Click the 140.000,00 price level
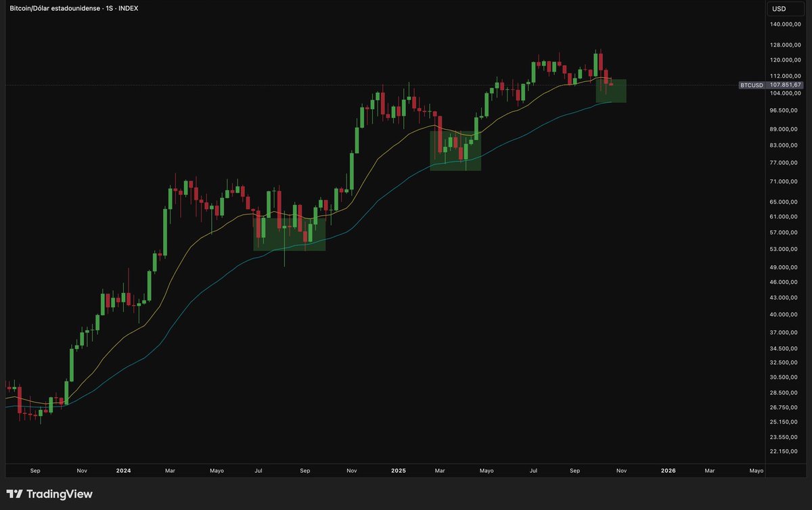This screenshot has width=812, height=510. (784, 23)
